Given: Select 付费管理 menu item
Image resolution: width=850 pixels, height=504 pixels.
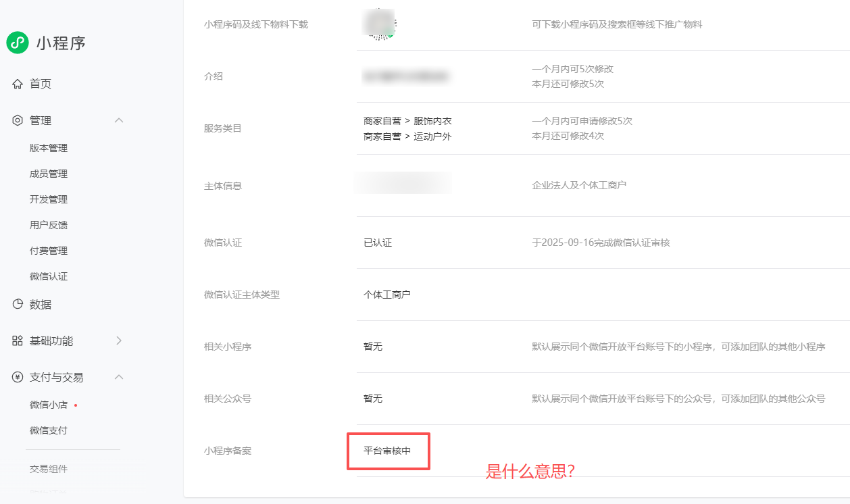Looking at the screenshot, I should pos(49,251).
